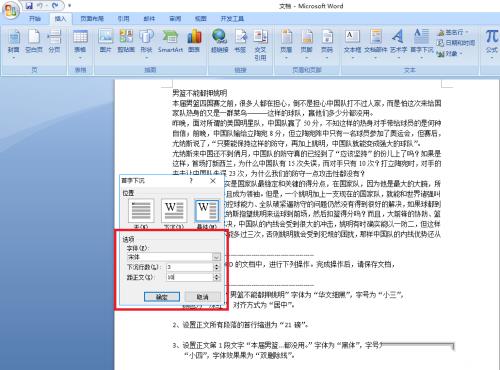Cancel the drop cap dialog with 取消

[x=202, y=297]
